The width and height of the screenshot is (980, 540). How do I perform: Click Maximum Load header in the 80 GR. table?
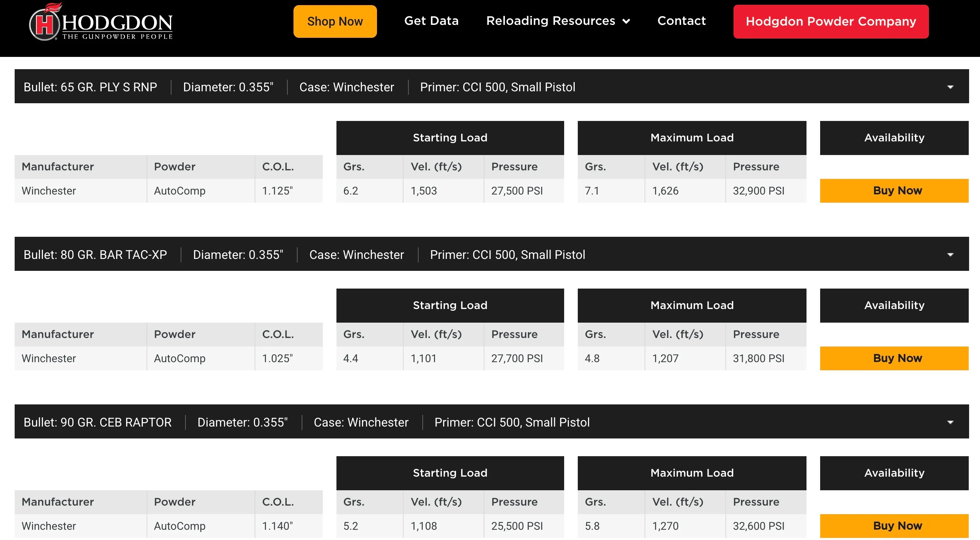coord(692,305)
